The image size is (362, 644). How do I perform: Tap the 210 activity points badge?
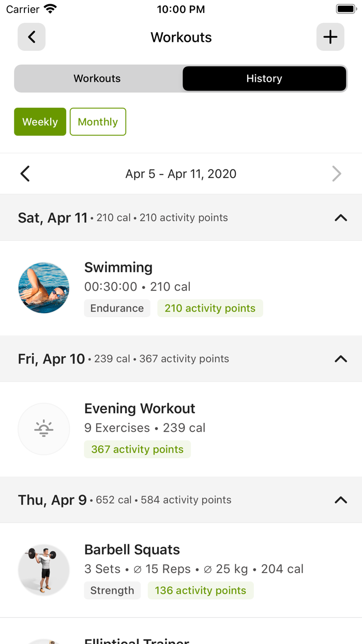tap(210, 308)
